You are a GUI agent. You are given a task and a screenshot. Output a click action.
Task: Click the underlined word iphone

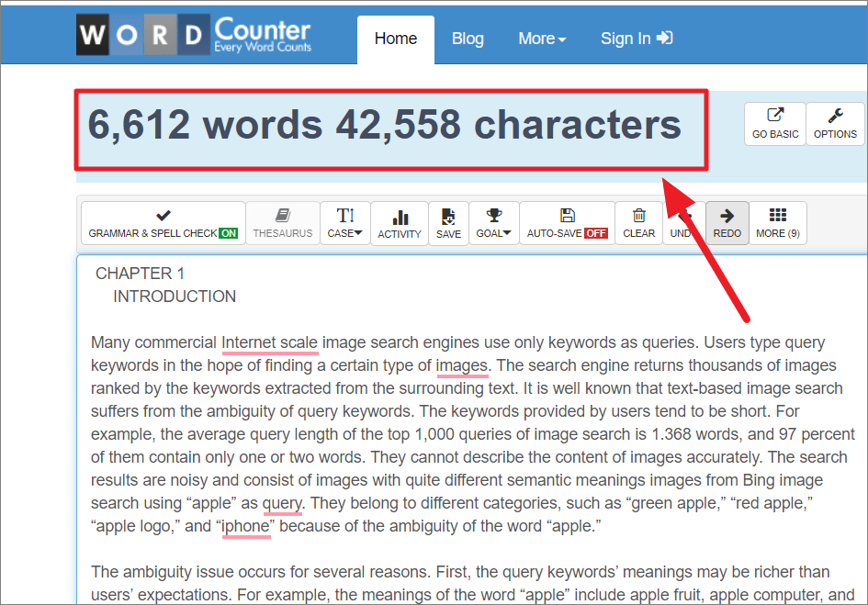tap(245, 527)
